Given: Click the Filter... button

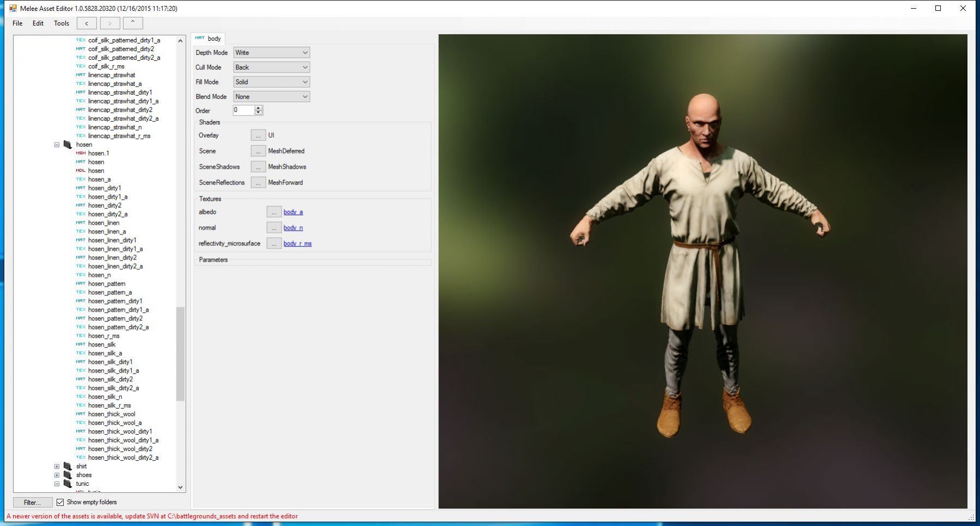Looking at the screenshot, I should click(x=33, y=503).
